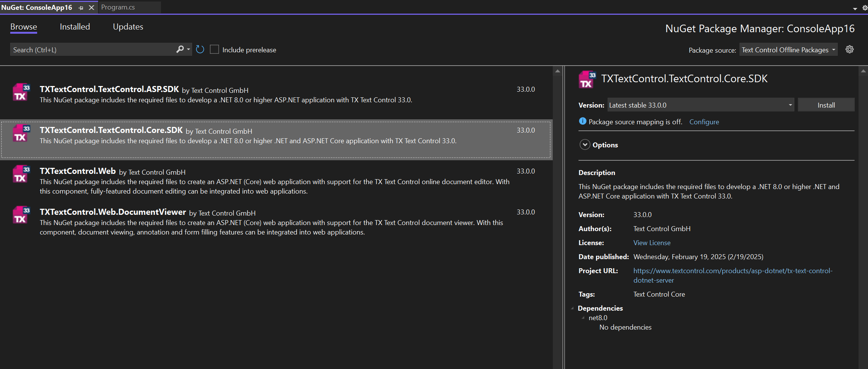Focus the Search (Ctrl+L) input field
This screenshot has height=369, width=868.
click(93, 50)
